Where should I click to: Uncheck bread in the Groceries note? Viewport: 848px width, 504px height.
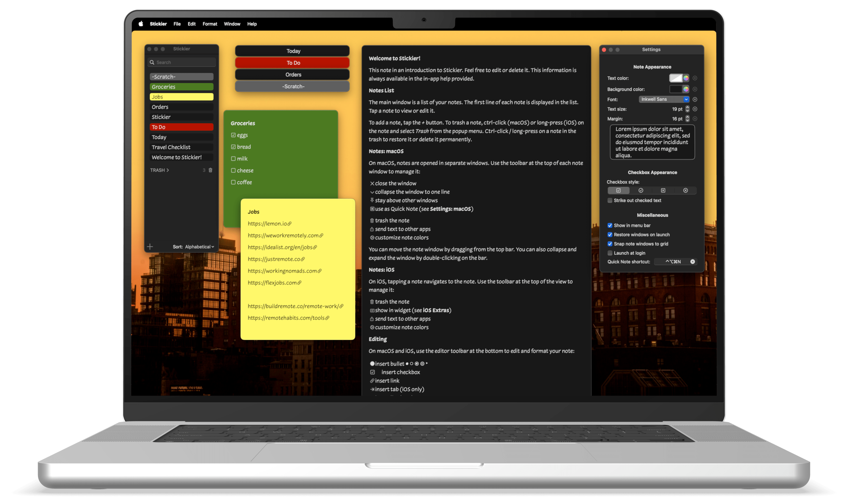click(233, 147)
